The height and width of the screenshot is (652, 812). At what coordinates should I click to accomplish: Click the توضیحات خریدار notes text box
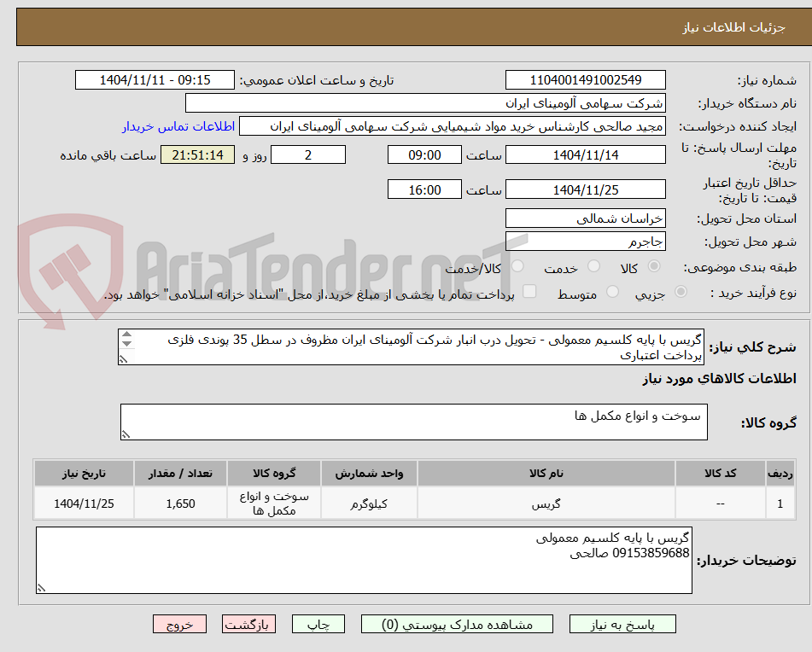pyautogui.click(x=364, y=561)
